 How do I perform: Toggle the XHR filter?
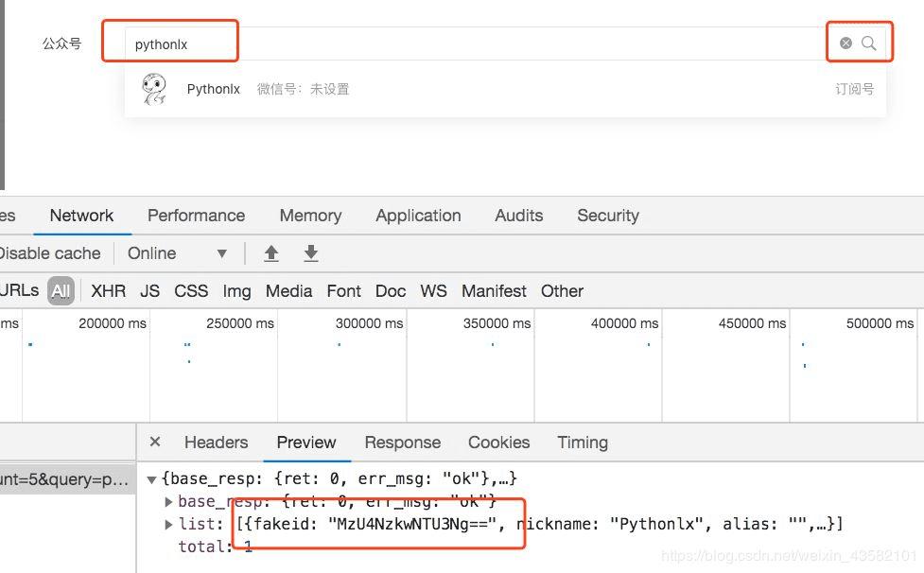(x=108, y=291)
